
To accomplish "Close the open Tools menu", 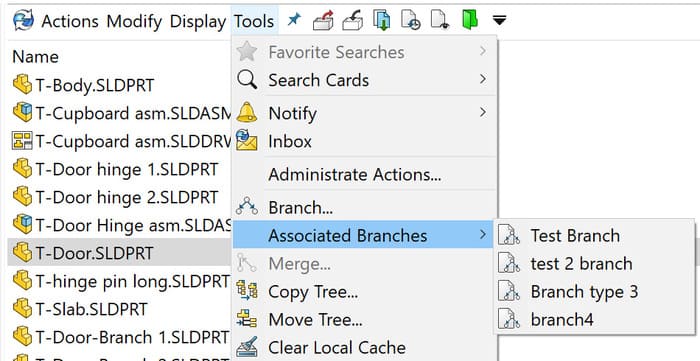I will click(x=254, y=21).
